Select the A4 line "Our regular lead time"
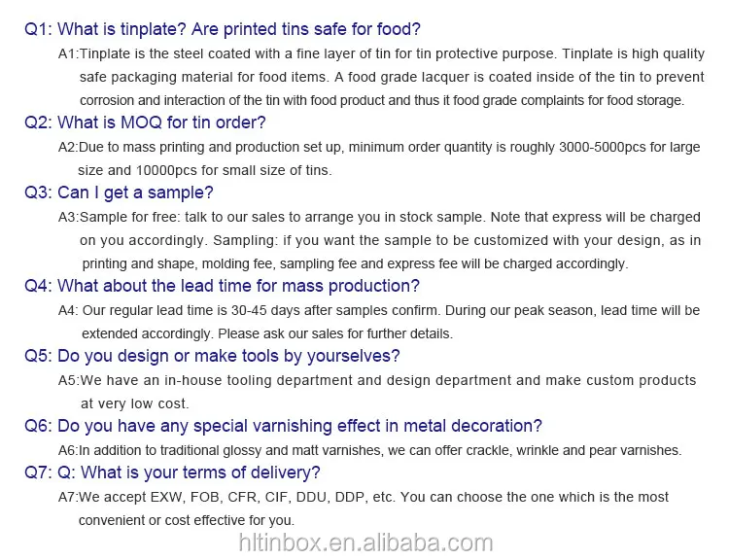This screenshot has height=560, width=729. point(379,310)
